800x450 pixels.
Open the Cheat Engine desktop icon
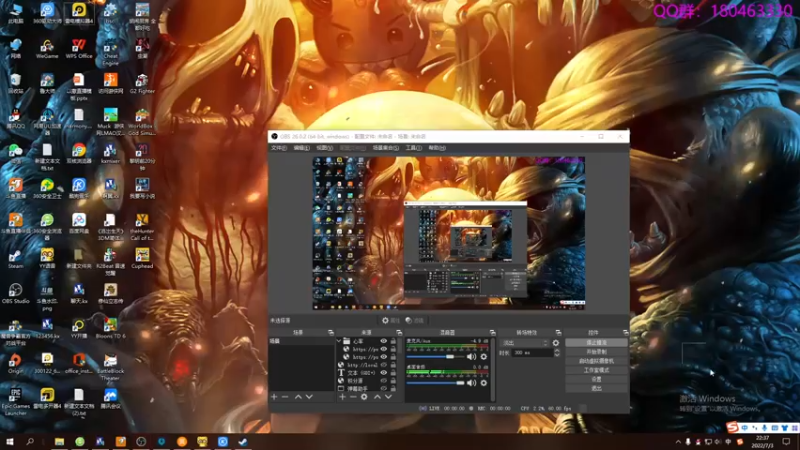tap(110, 53)
